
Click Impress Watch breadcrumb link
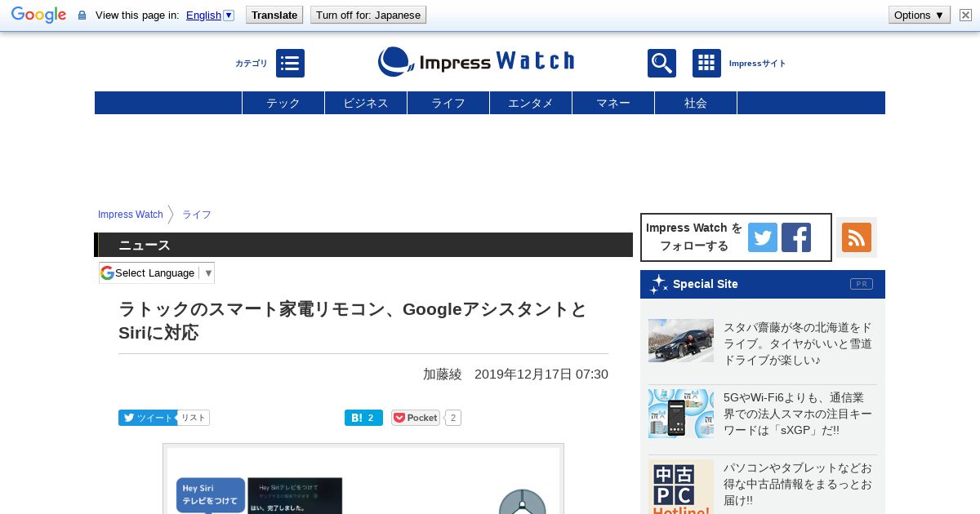point(131,215)
